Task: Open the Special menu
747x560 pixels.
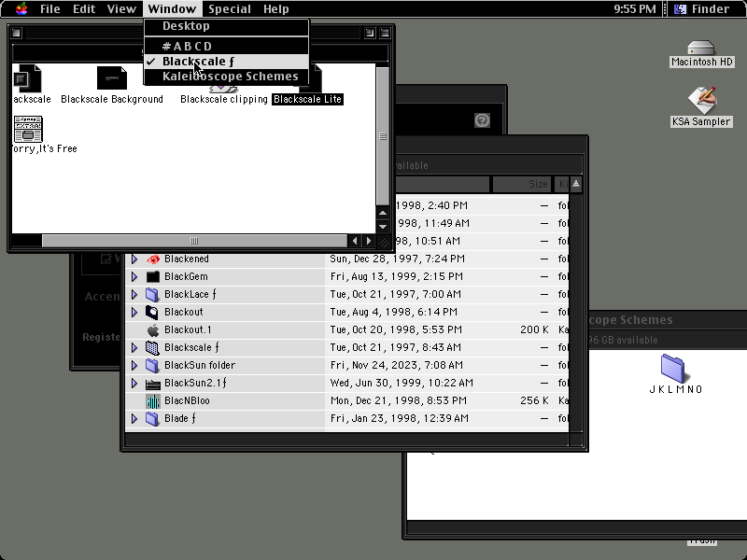Action: click(229, 8)
